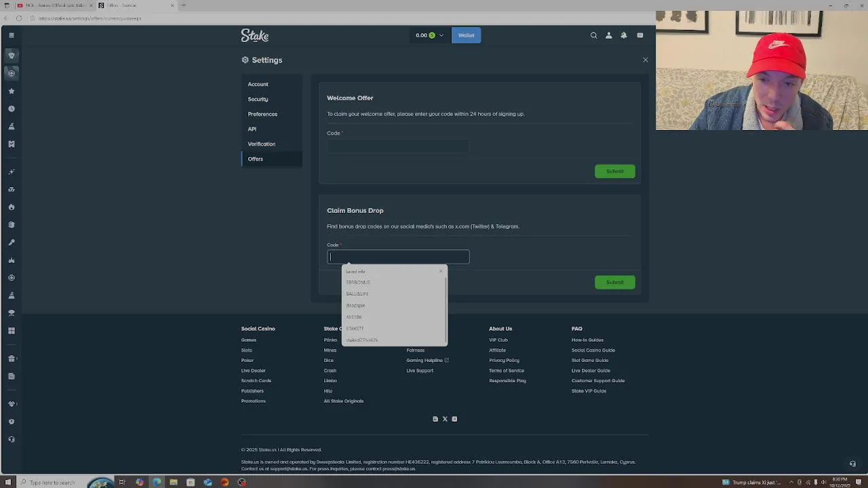Open recent clock icon in sidebar
This screenshot has height=488, width=868.
(x=12, y=108)
